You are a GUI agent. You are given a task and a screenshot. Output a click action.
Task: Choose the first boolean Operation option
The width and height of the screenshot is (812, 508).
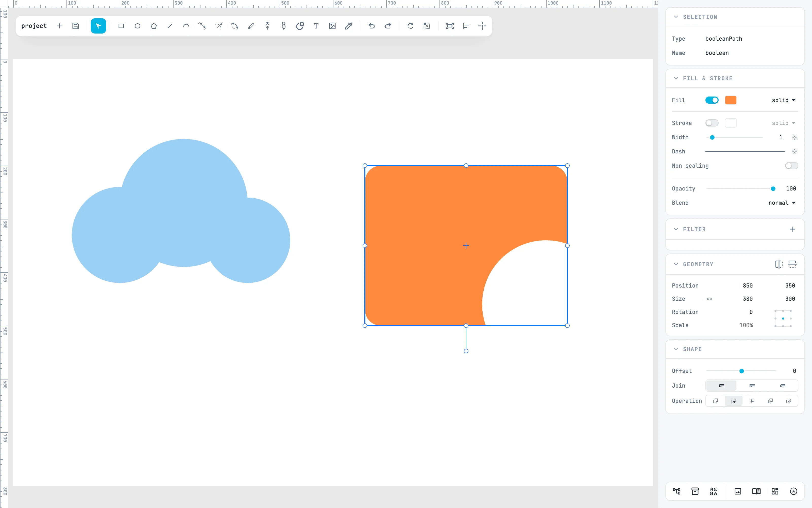click(x=716, y=401)
